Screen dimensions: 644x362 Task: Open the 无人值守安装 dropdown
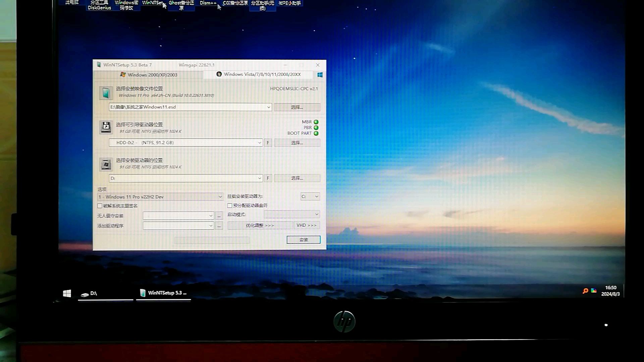coord(178,216)
